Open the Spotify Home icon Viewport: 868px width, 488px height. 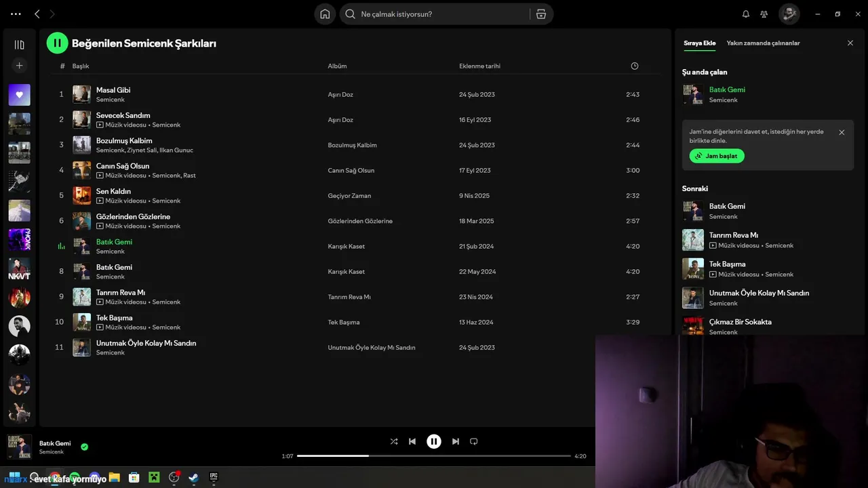[x=325, y=14]
